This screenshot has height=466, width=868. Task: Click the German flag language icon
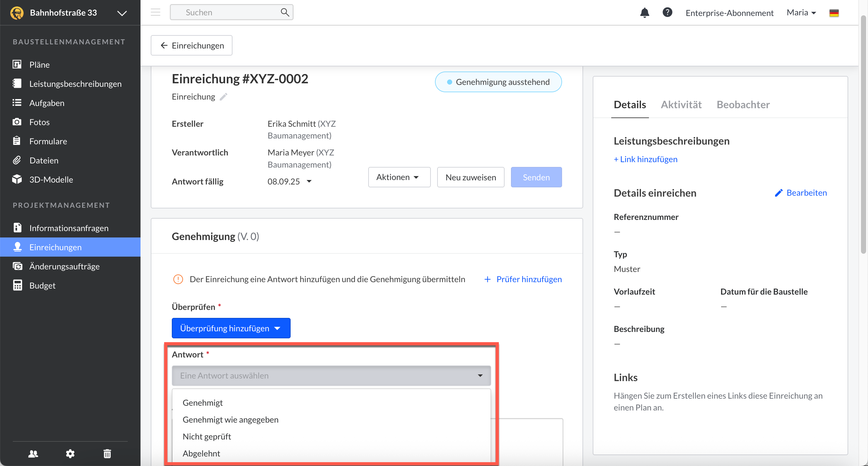pyautogui.click(x=834, y=13)
